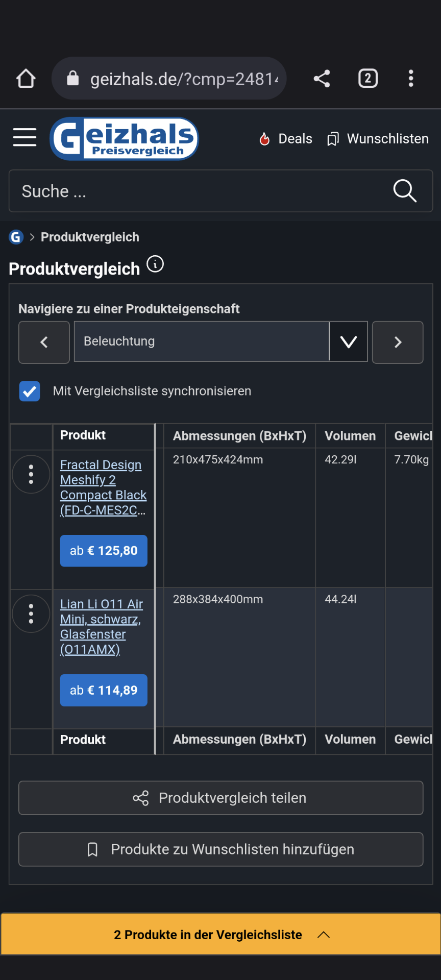Click the ab € 125,80 price button
Viewport: 441px width, 980px height.
click(104, 551)
